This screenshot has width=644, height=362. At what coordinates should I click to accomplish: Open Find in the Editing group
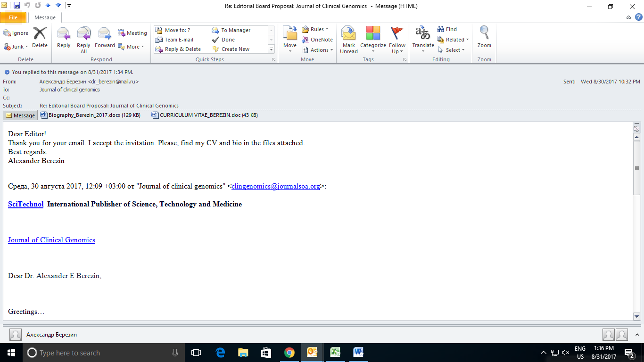pyautogui.click(x=447, y=29)
